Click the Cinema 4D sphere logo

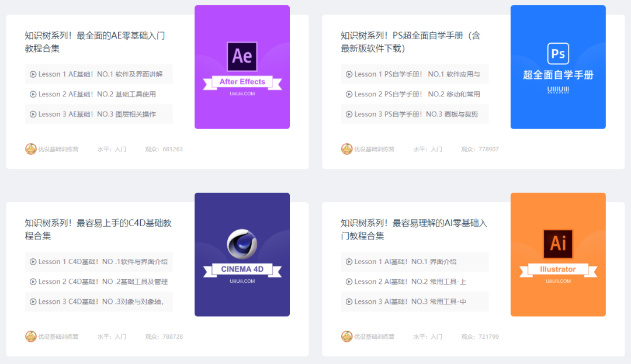[x=242, y=244]
